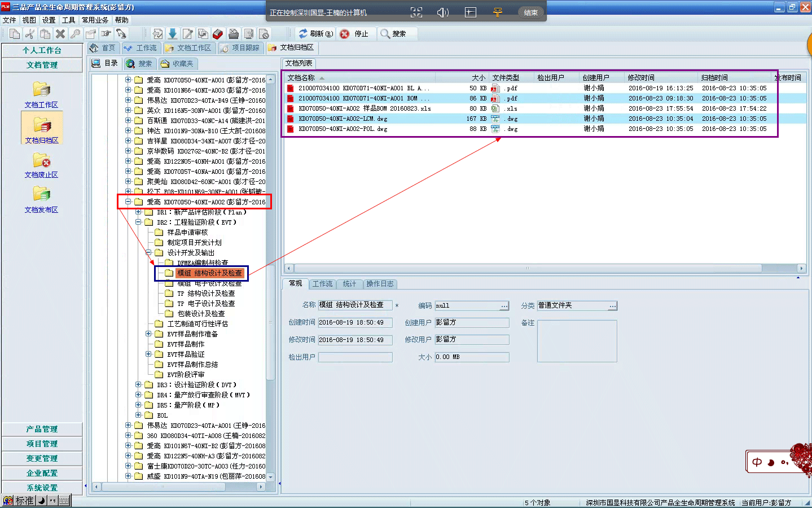Expand the DR3 设计验证阶段 (DVT) node
This screenshot has width=812, height=508.
[138, 385]
